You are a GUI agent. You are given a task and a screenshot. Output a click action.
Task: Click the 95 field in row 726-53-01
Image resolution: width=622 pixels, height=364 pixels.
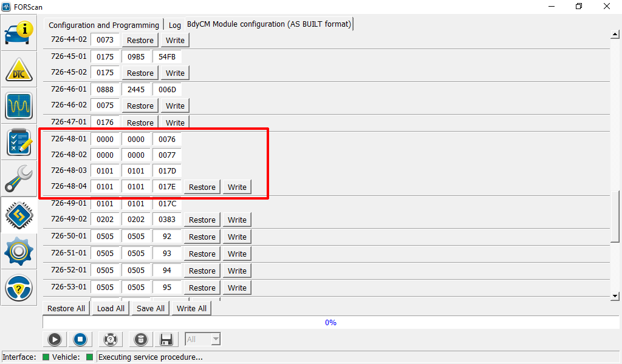167,288
